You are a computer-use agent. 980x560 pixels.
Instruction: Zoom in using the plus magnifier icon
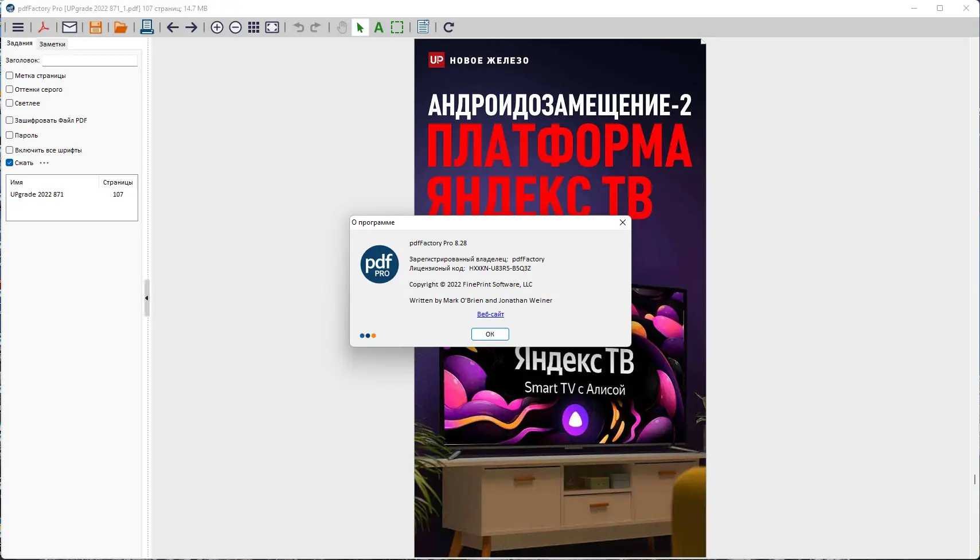pyautogui.click(x=217, y=27)
